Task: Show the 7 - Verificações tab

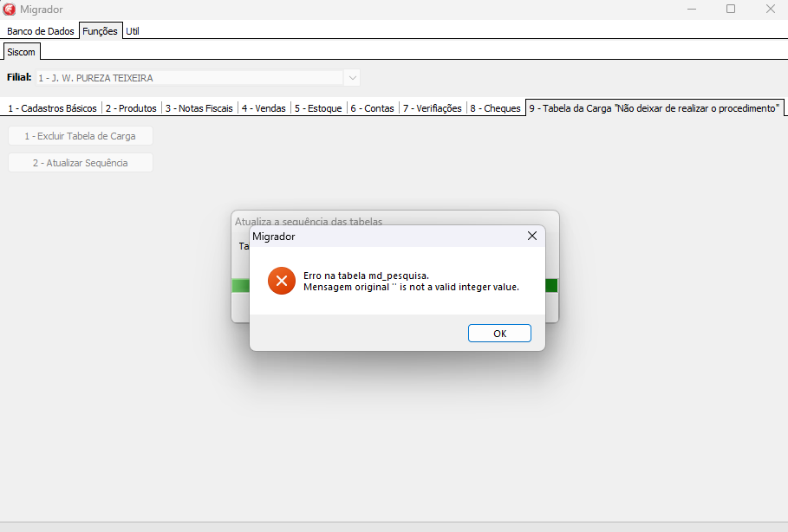Action: click(x=432, y=108)
